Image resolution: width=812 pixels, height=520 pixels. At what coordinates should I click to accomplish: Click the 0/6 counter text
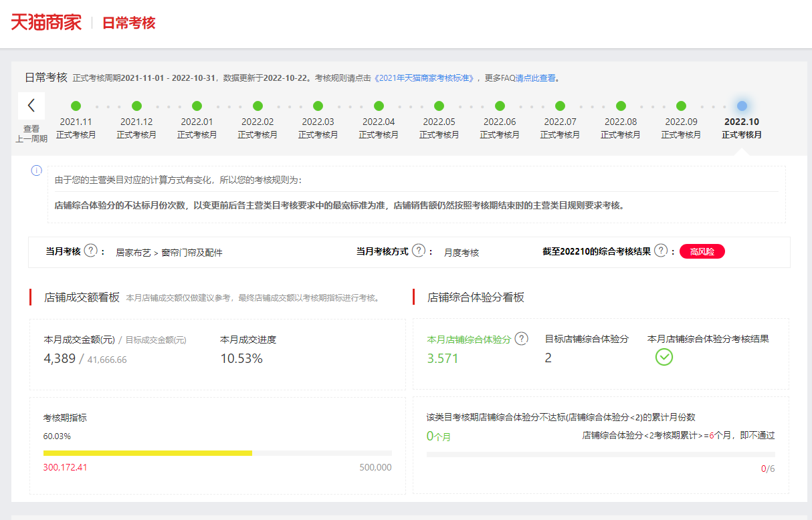(768, 469)
